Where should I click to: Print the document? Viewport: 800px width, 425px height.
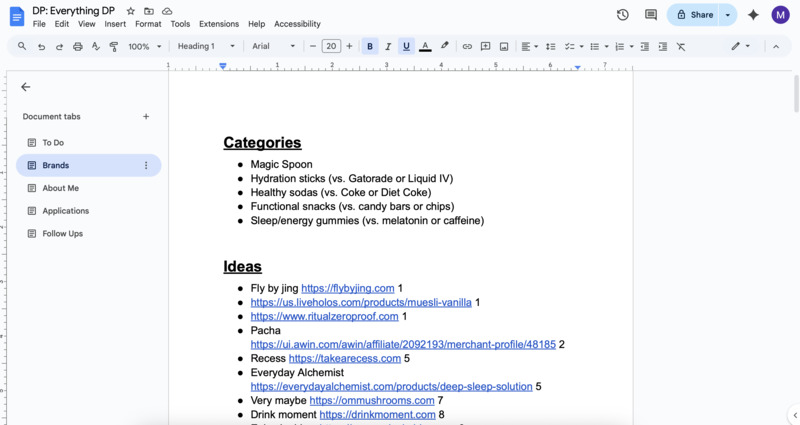[78, 46]
